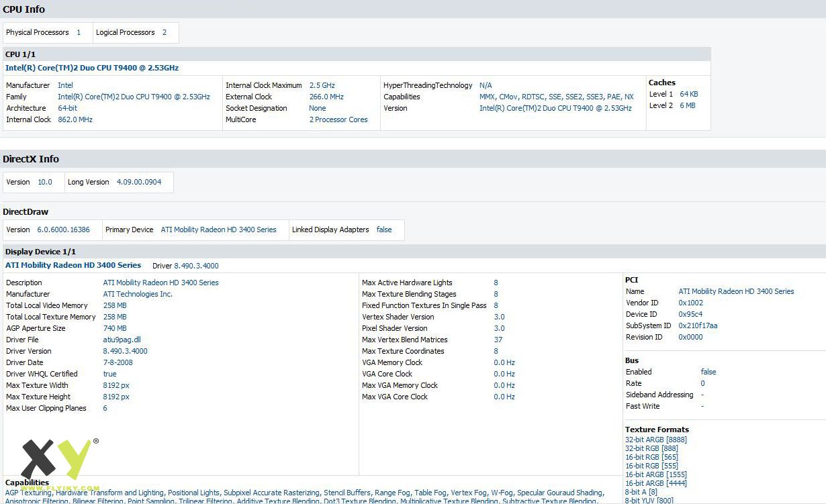This screenshot has width=826, height=504.
Task: Click the Bus Enabled value "false"
Action: tap(708, 372)
